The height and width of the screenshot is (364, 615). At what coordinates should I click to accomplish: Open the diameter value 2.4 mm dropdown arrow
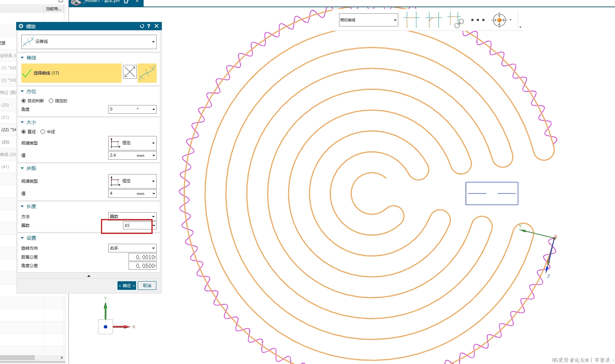tap(154, 155)
